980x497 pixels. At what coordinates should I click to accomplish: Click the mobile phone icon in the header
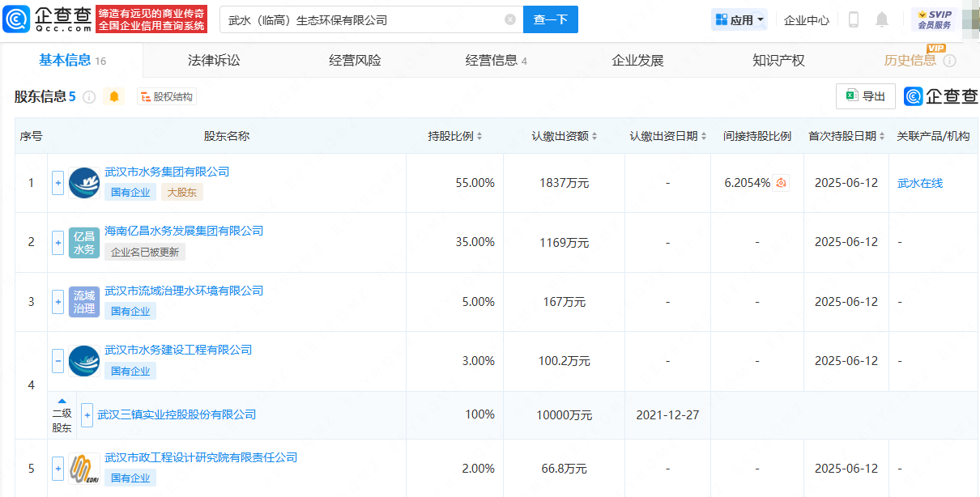(x=854, y=19)
